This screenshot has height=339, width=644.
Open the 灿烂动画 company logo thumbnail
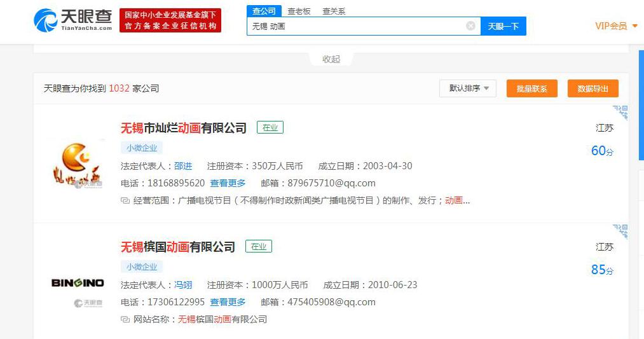coord(77,165)
